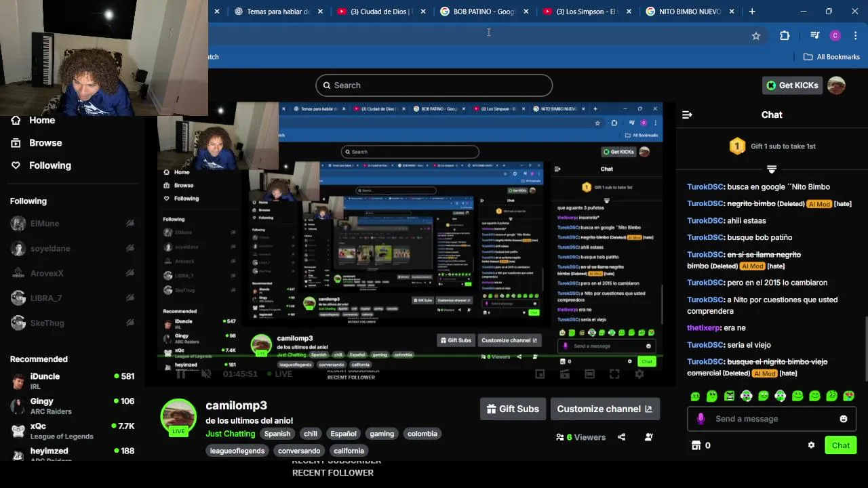
Task: Insert the angry square green emote
Action: pos(729,396)
